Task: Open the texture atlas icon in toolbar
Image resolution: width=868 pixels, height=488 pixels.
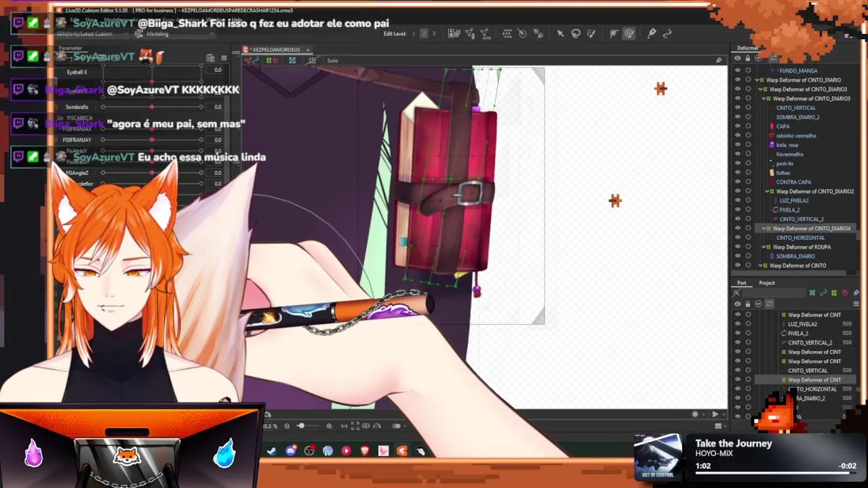Action: click(x=454, y=33)
